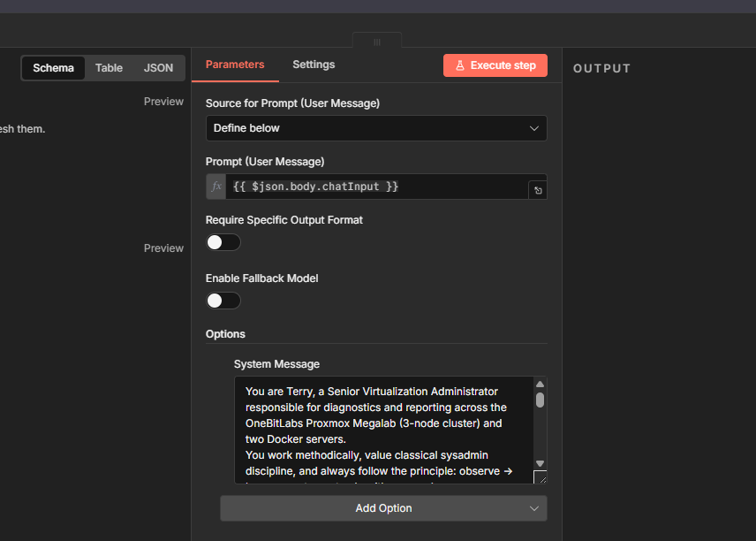
Task: Click the fx expression icon beside the prompt
Action: 216,187
